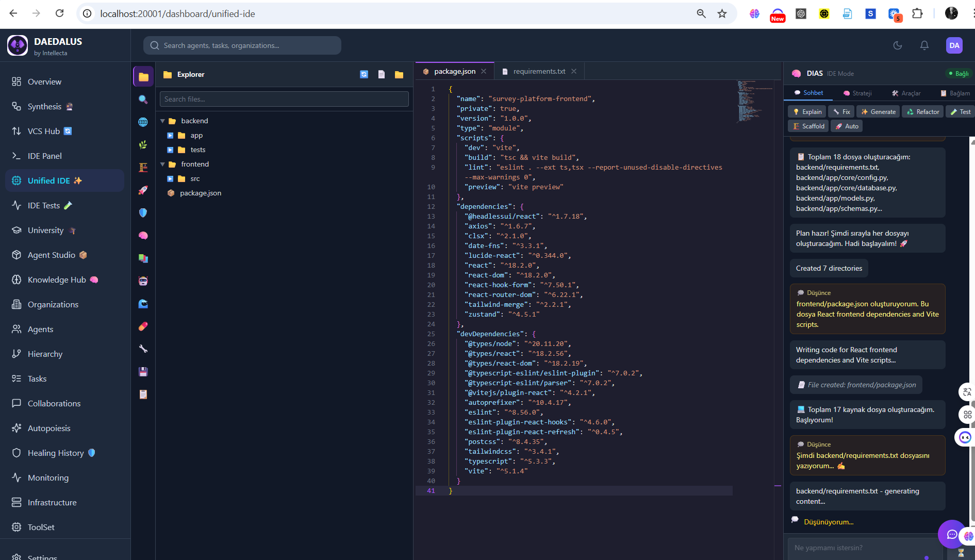Expand the src folder
The height and width of the screenshot is (560, 975).
[x=170, y=179]
